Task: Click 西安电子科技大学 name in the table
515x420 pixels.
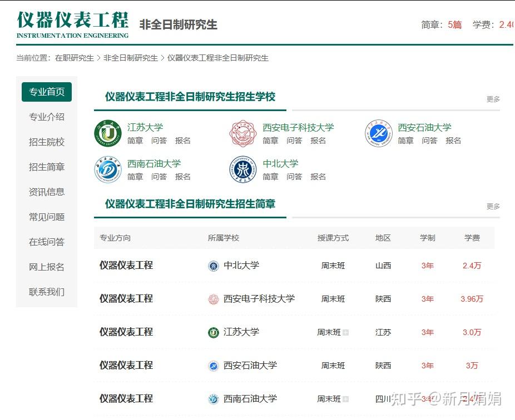Action: point(259,298)
